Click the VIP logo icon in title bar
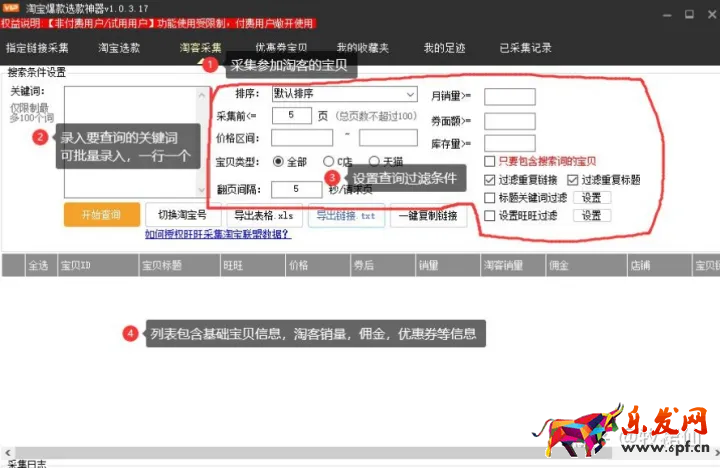Image resolution: width=720 pixels, height=468 pixels. tap(11, 8)
